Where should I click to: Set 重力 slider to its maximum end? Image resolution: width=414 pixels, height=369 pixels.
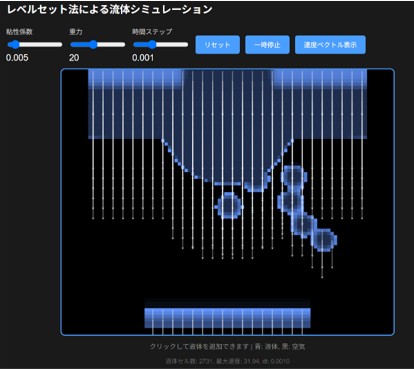pyautogui.click(x=124, y=44)
